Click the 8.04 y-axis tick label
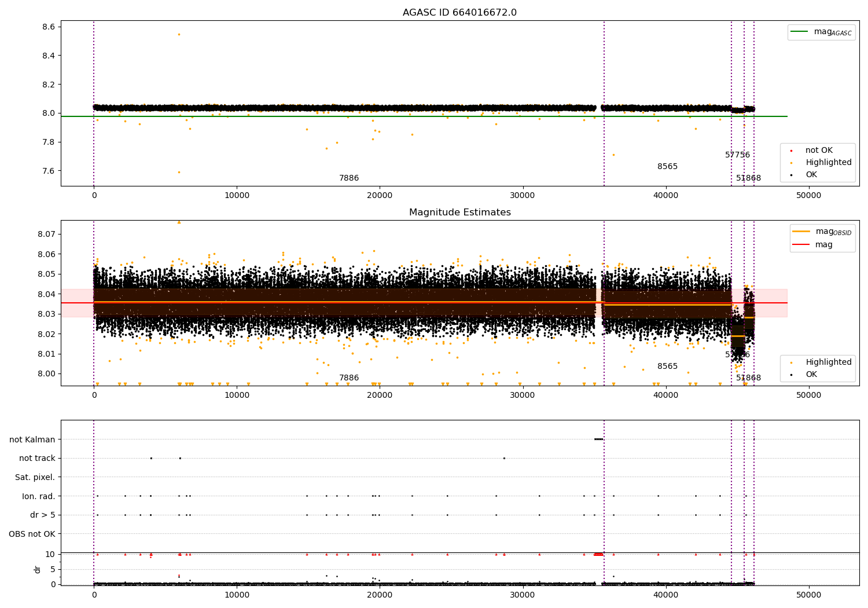Viewport: 868px width, 608px height. [x=46, y=294]
